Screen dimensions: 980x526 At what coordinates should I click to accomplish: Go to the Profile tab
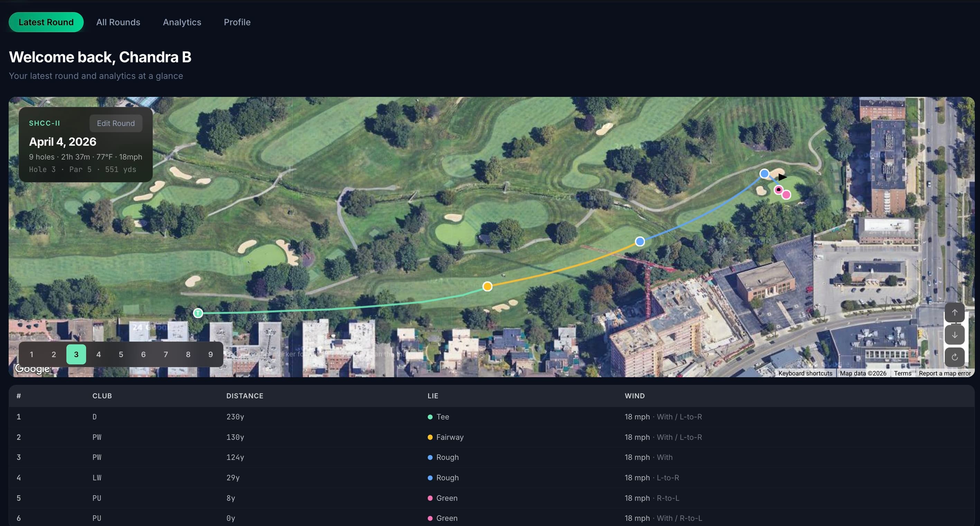click(237, 22)
